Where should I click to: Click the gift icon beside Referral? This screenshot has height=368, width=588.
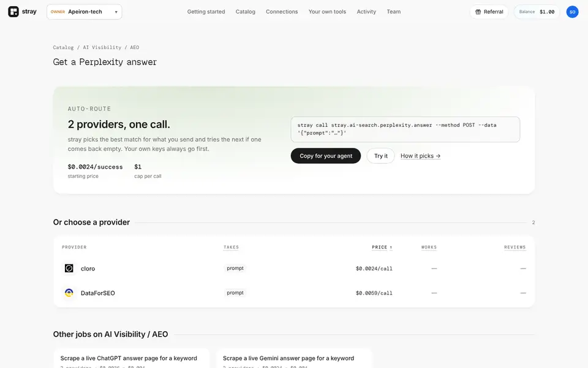[478, 12]
